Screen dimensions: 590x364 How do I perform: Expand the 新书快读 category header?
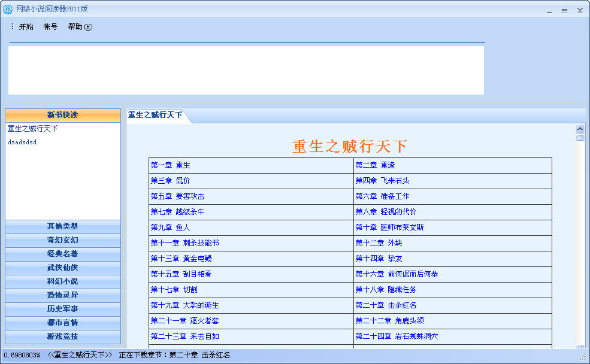pos(63,115)
